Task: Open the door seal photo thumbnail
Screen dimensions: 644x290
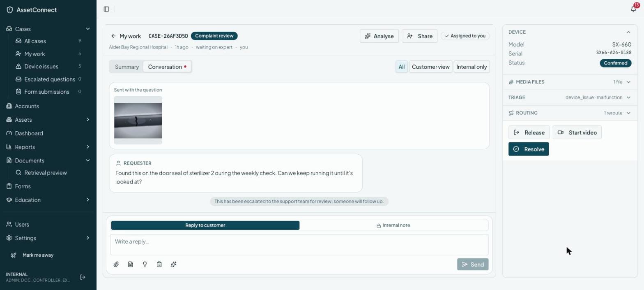Action: coord(138,121)
